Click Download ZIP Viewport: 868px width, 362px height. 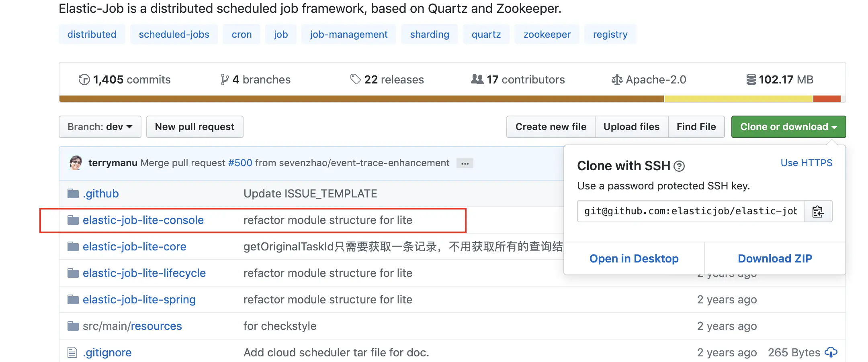pyautogui.click(x=774, y=258)
